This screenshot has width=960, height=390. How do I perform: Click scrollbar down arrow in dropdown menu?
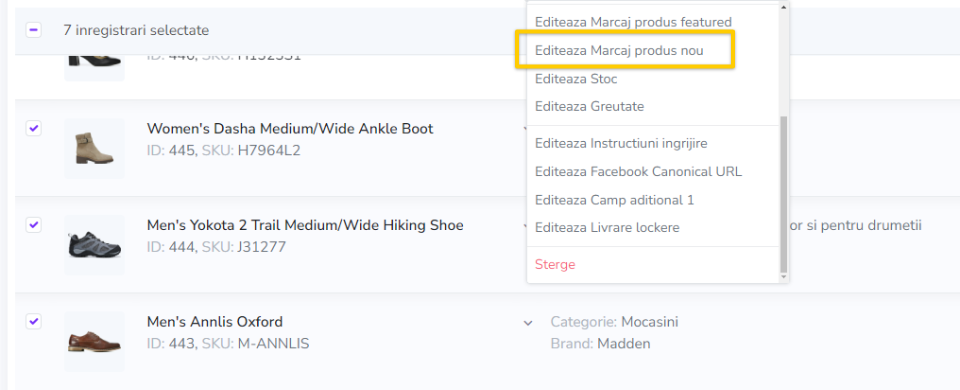coord(784,277)
